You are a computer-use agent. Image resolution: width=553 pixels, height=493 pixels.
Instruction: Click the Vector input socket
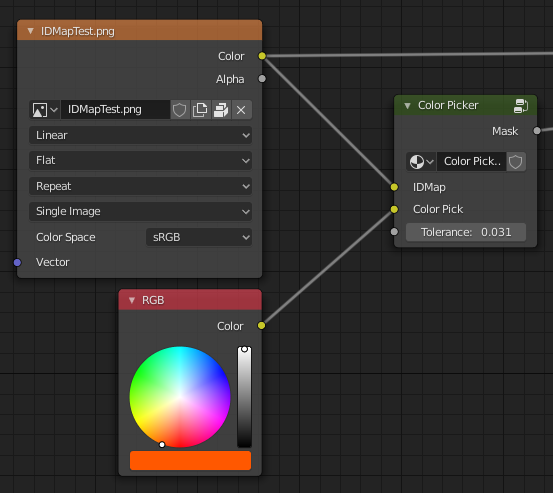[17, 262]
